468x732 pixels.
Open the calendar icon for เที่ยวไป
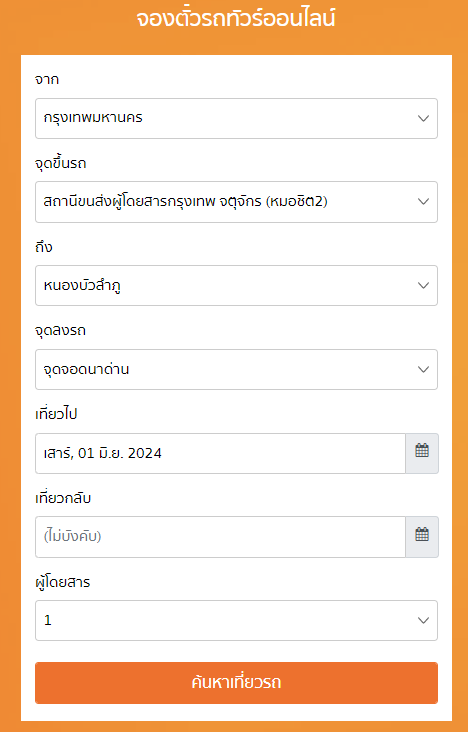pos(422,453)
